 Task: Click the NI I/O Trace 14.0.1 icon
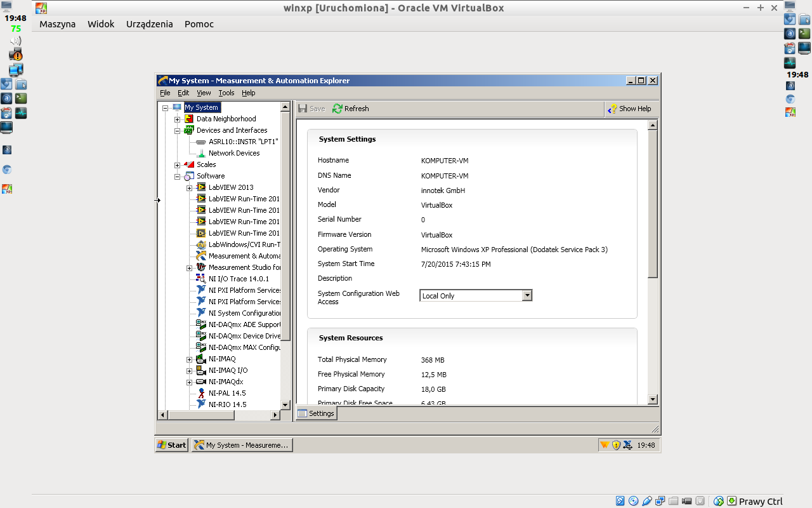pos(201,279)
